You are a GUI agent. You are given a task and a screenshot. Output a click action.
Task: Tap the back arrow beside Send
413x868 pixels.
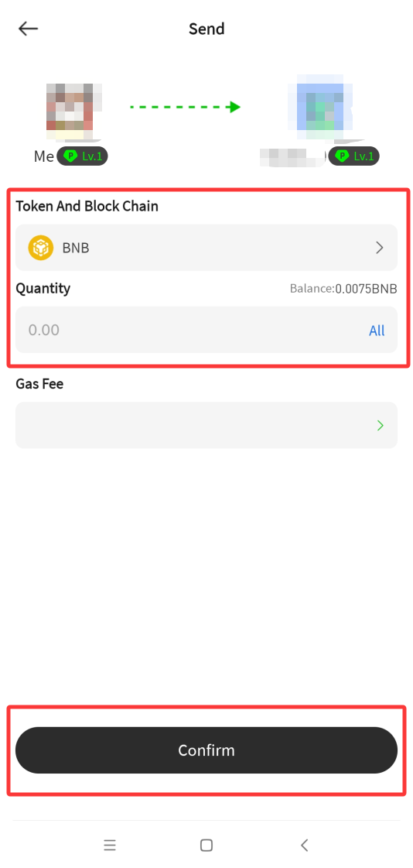pyautogui.click(x=28, y=29)
